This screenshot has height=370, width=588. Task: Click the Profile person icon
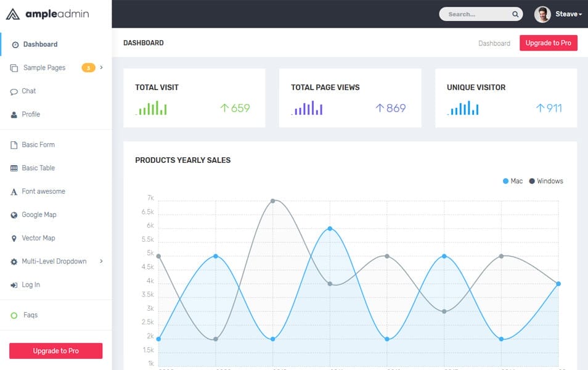point(14,114)
